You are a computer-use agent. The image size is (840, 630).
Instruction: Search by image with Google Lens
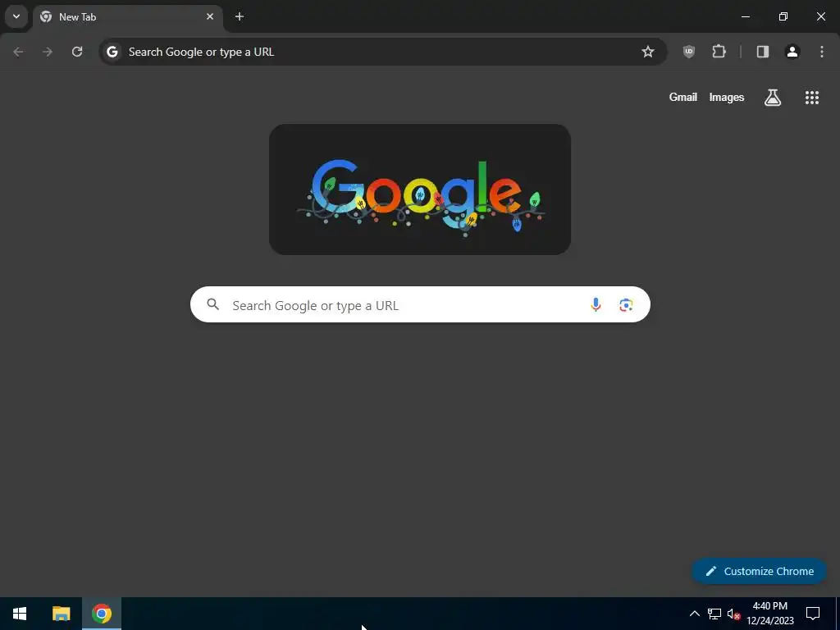(x=626, y=305)
